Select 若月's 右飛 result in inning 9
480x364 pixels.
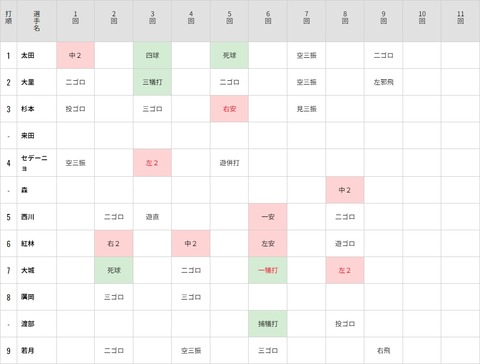383,350
